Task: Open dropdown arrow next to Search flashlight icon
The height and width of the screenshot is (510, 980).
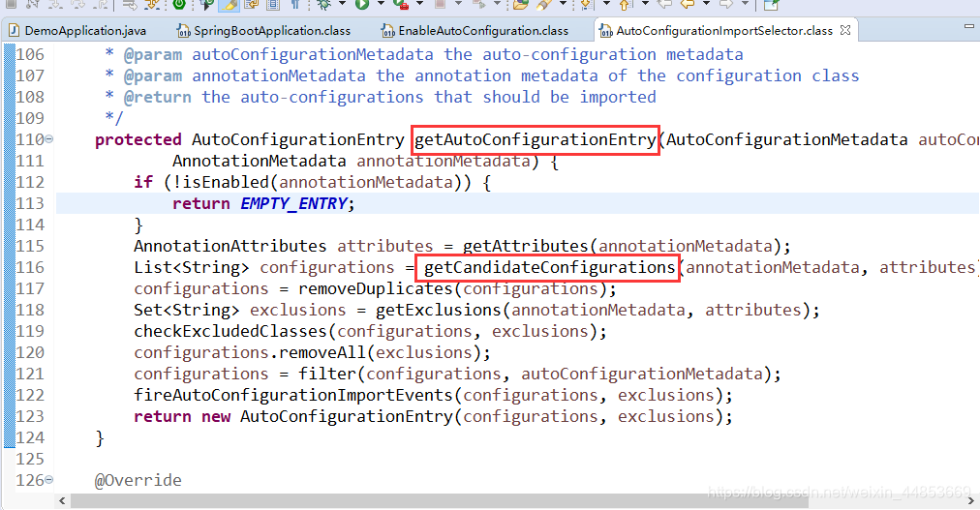Action: (x=564, y=4)
